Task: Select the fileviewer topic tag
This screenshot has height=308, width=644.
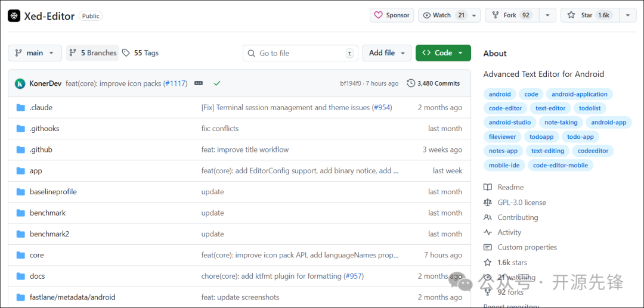Action: pos(502,136)
